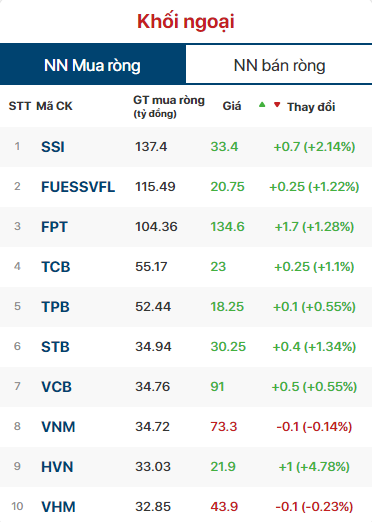Click the GT mua ròng column header
This screenshot has height=522, width=372.
169,106
